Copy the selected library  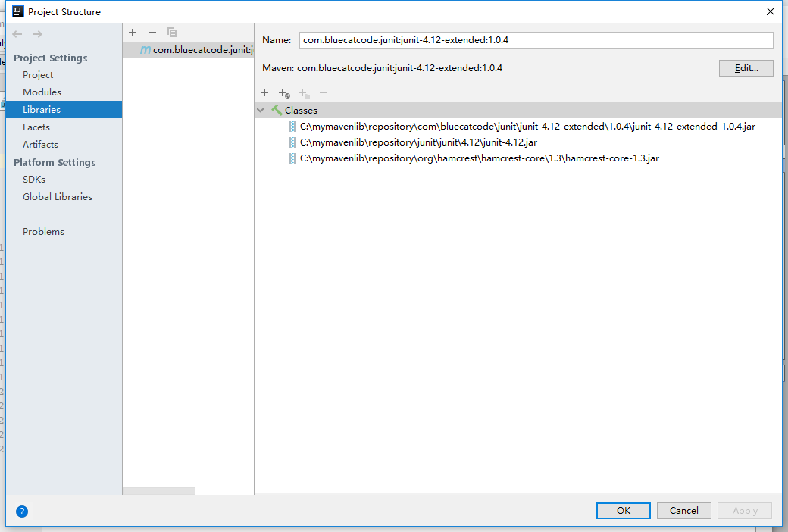[x=172, y=33]
